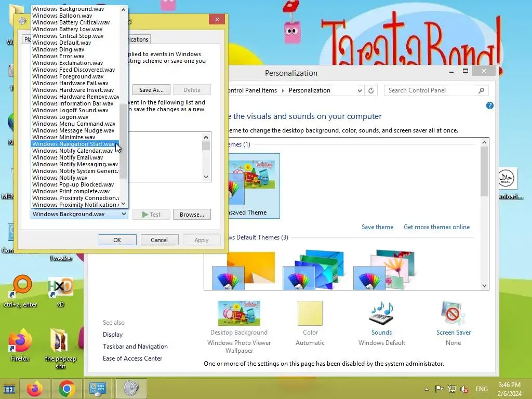Viewport: 532px width, 399px height.
Task: Expand the address bar history dropdown
Action: [360, 90]
